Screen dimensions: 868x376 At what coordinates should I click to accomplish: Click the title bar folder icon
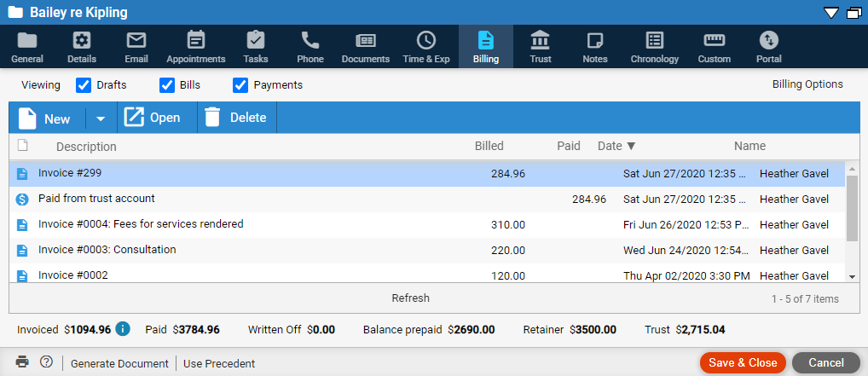(x=15, y=12)
